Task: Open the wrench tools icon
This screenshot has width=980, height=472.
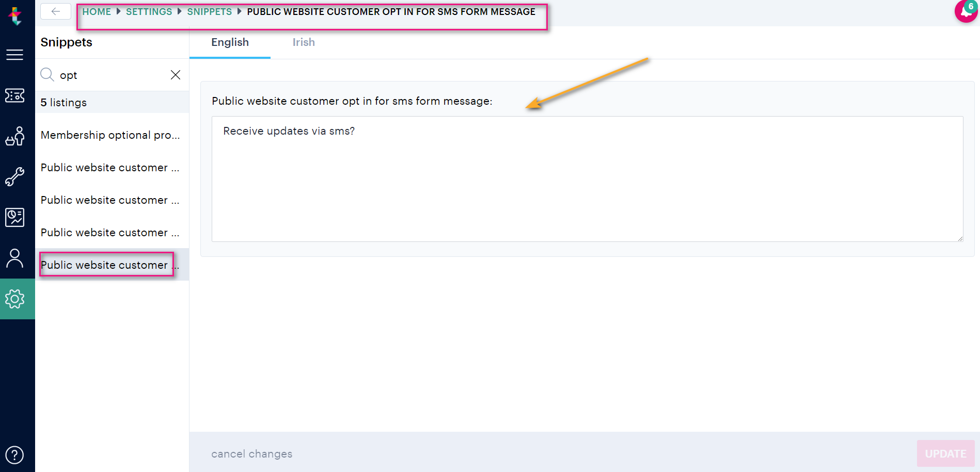Action: tap(14, 176)
